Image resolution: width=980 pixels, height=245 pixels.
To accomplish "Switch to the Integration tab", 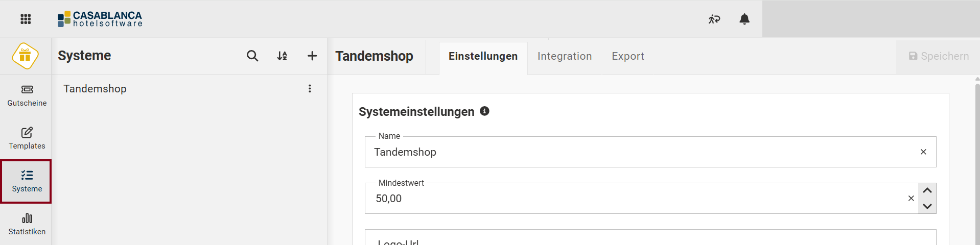I will coord(564,56).
